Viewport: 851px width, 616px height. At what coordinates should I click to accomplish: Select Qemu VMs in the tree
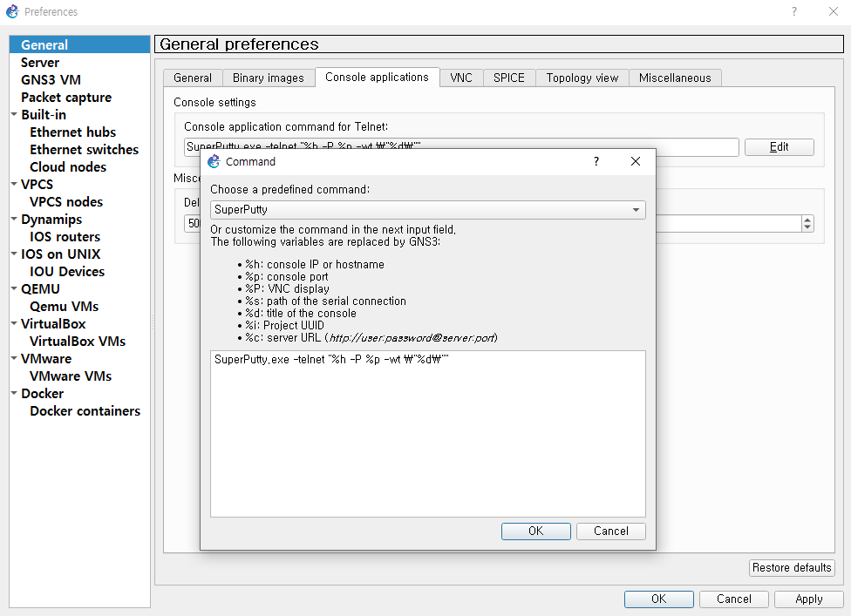[x=64, y=306]
